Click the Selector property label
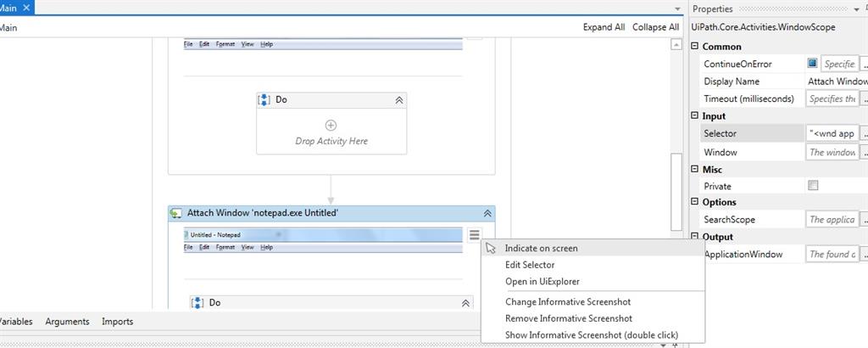Screen dimensions: 868x348 pyautogui.click(x=720, y=133)
